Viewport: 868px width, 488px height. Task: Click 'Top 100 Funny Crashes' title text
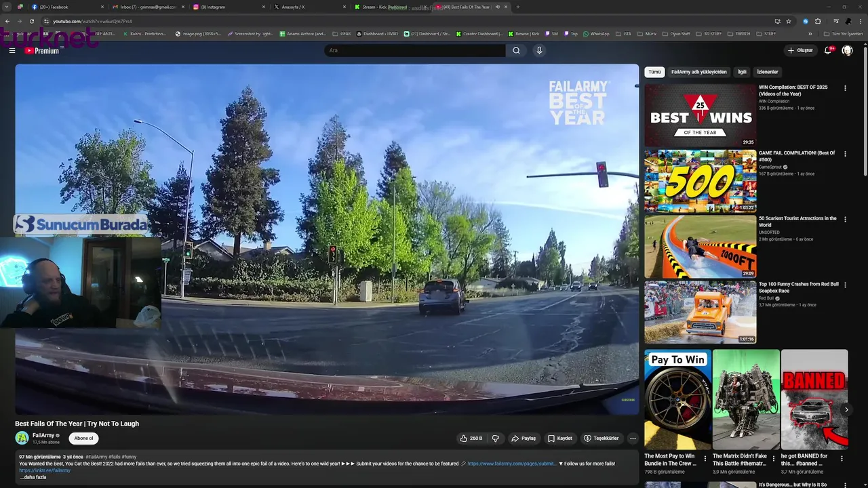coord(799,287)
